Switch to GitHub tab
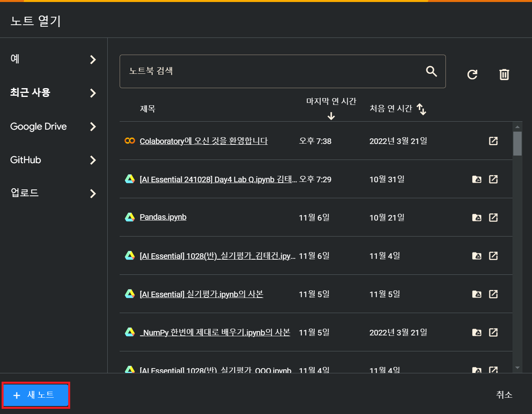The width and height of the screenshot is (532, 414). point(26,160)
